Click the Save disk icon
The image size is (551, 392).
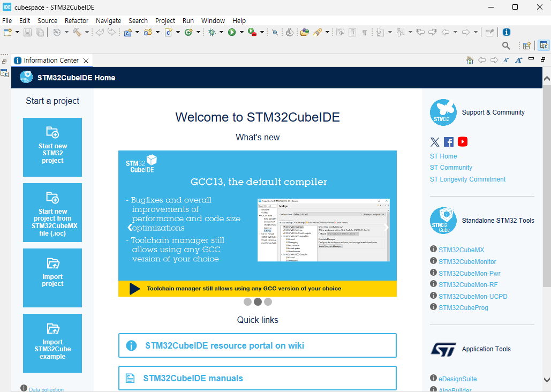click(27, 32)
